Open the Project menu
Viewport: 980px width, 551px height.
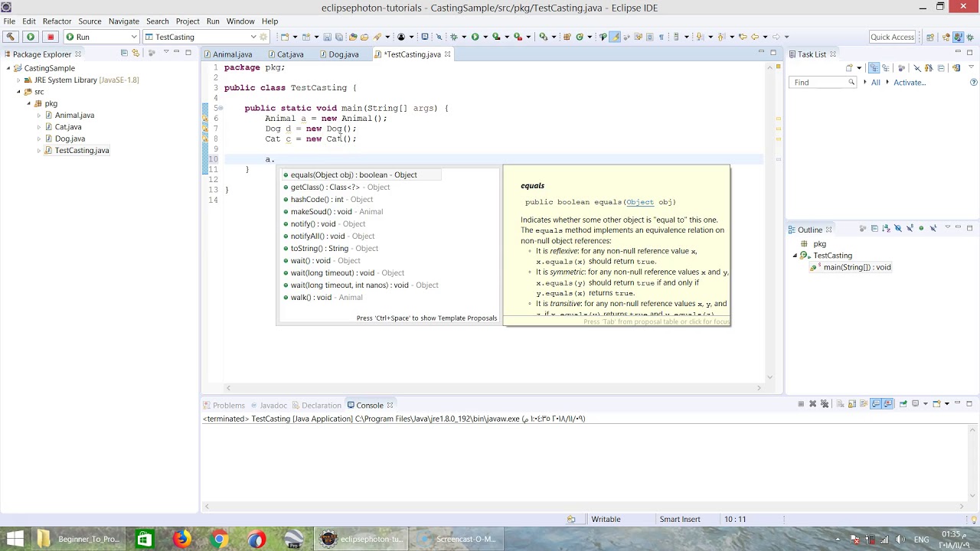[188, 21]
